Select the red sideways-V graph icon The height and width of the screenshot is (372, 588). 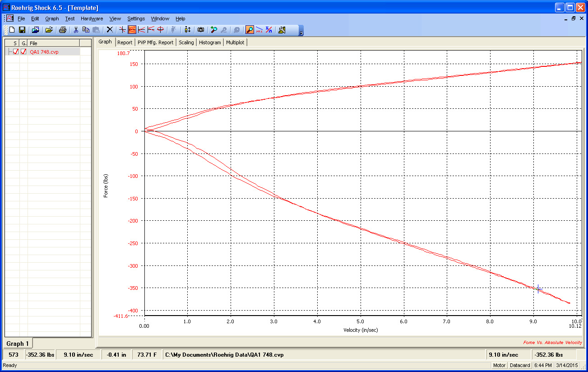click(x=141, y=30)
